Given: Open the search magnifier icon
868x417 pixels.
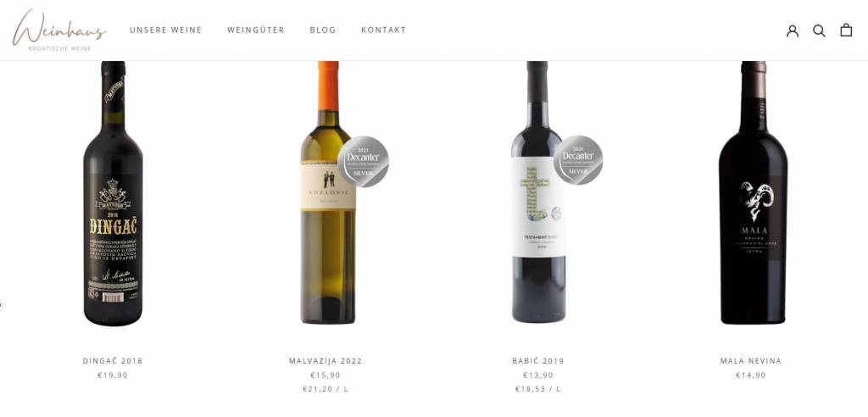Looking at the screenshot, I should point(819,31).
